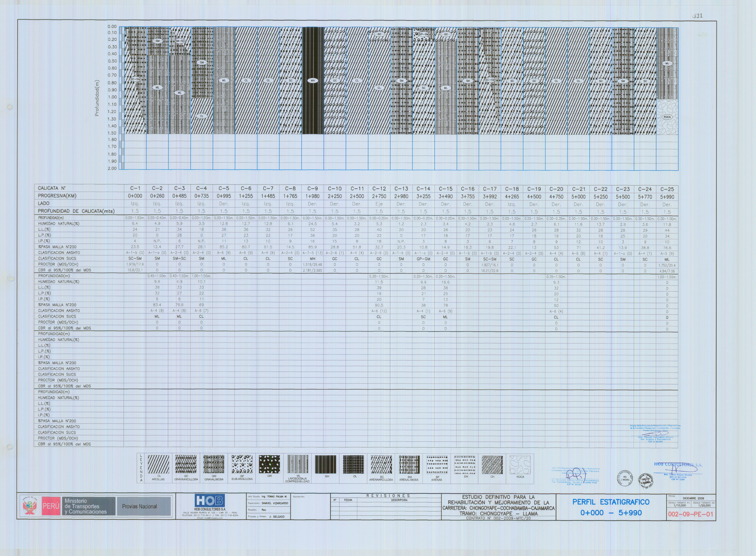Click the SUCS classification GP-GM table cell
Viewport: 756px width, 556px height.
[423, 259]
